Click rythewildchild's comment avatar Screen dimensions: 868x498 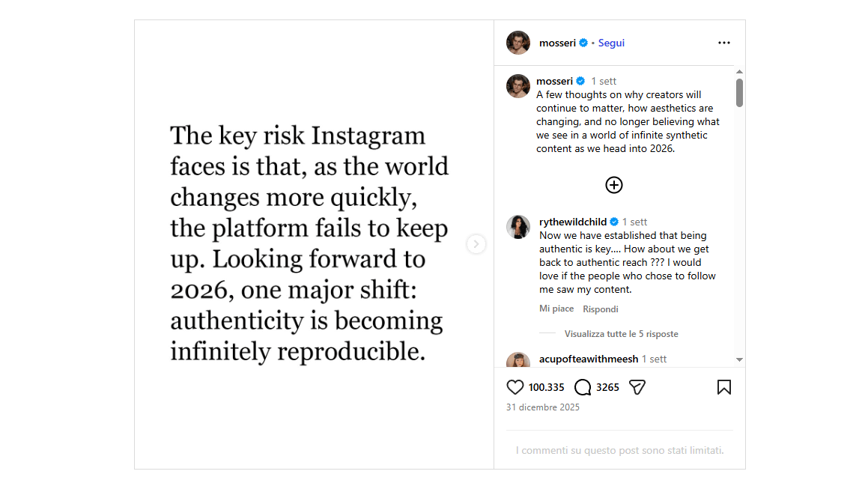(518, 226)
